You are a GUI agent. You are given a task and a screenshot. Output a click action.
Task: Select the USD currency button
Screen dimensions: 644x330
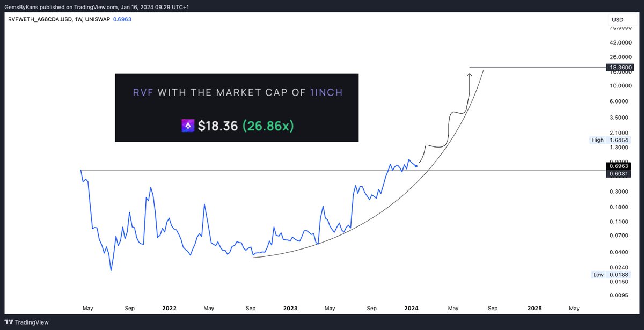[617, 20]
